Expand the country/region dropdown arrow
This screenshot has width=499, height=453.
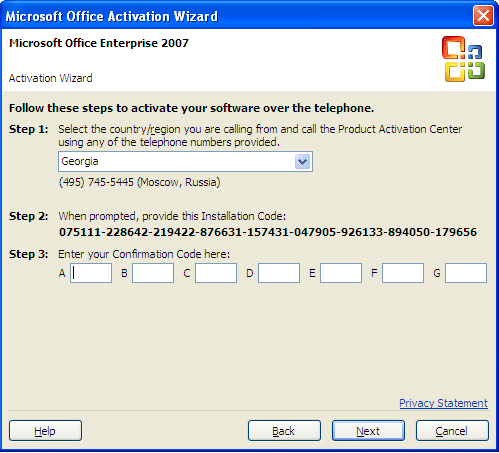(302, 162)
